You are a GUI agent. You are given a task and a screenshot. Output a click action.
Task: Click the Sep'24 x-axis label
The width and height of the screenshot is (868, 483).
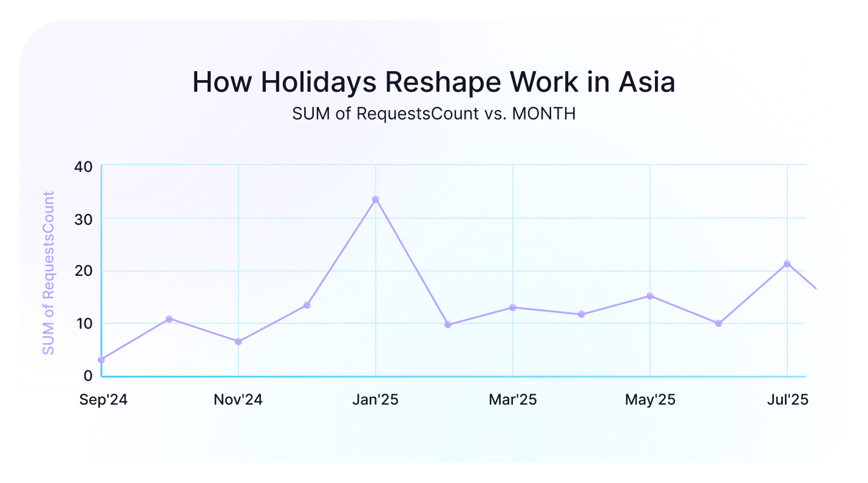102,400
